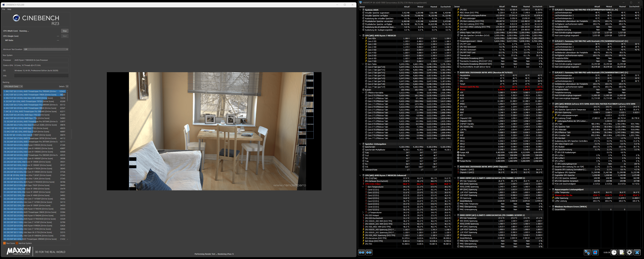Image resolution: width=644 pixels, height=259 pixels.
Task: Open the ranking Details dropdown arrow
Action: [67, 86]
